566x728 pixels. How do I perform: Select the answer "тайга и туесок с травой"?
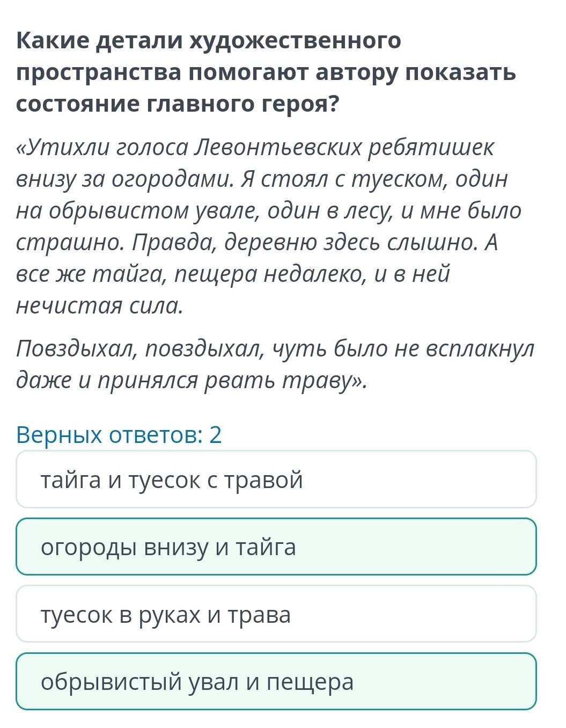tap(276, 479)
